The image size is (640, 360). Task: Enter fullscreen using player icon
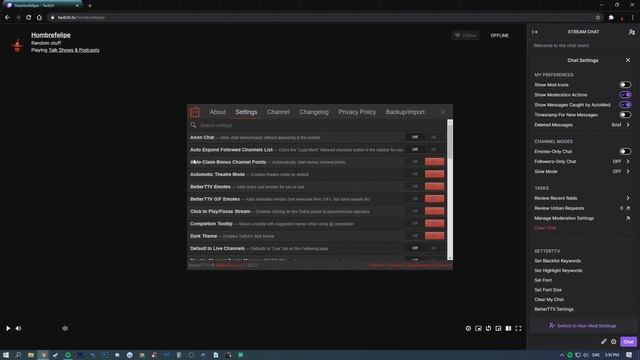518,328
